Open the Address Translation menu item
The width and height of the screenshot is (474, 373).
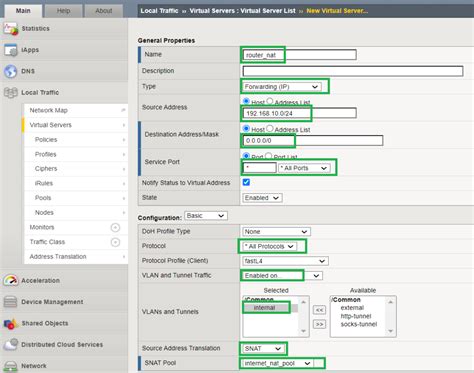pyautogui.click(x=76, y=257)
